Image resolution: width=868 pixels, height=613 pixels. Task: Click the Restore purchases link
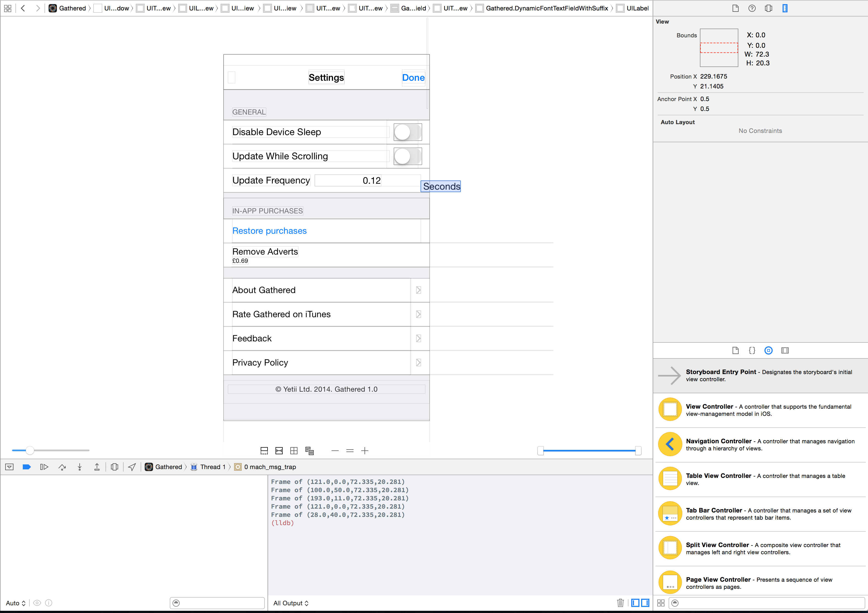[x=269, y=230]
